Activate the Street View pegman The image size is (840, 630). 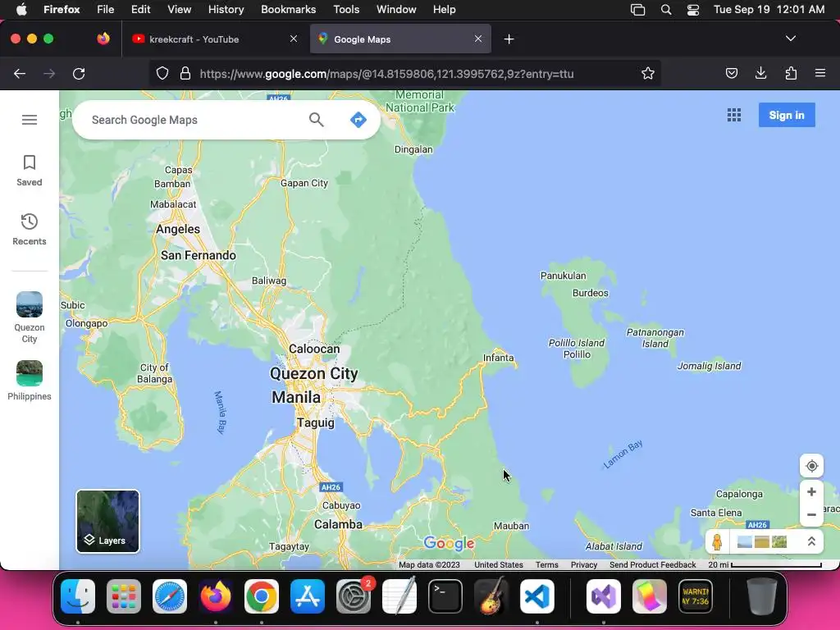tap(717, 542)
